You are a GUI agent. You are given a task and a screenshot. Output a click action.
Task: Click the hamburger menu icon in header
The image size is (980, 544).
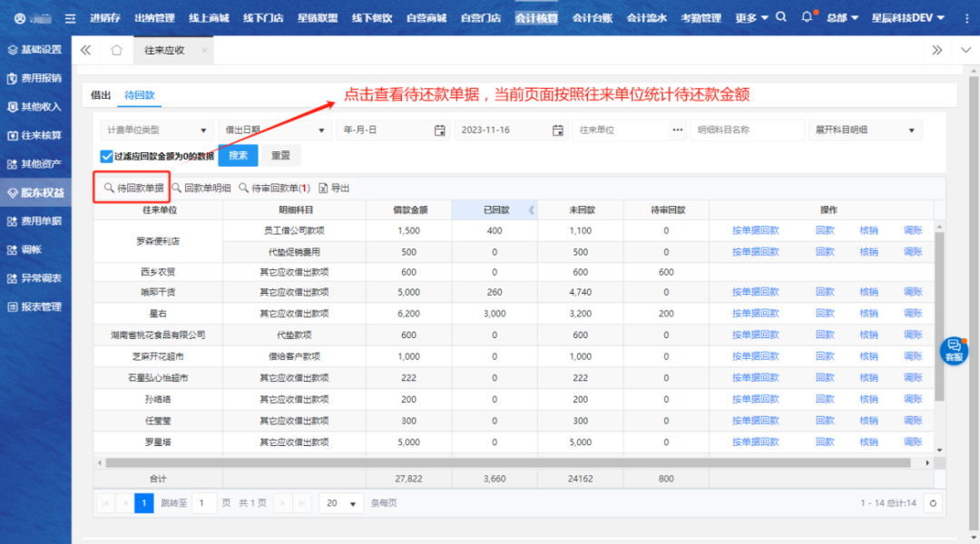70,18
